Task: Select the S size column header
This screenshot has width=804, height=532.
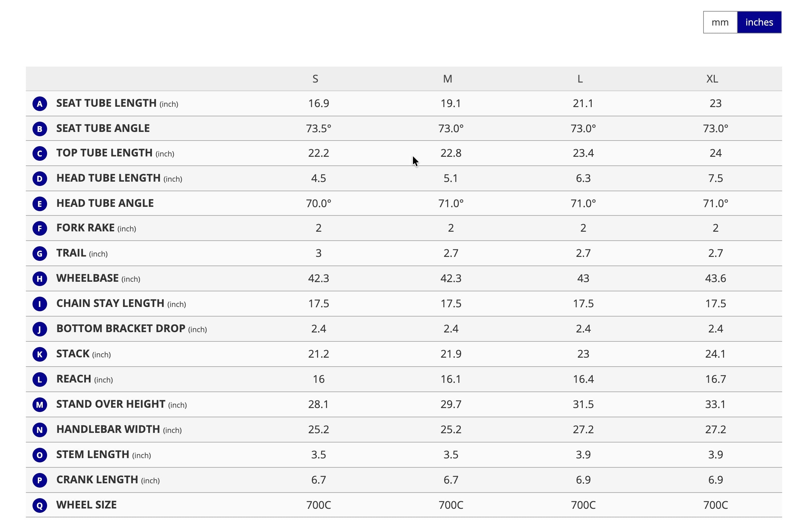Action: coord(315,79)
